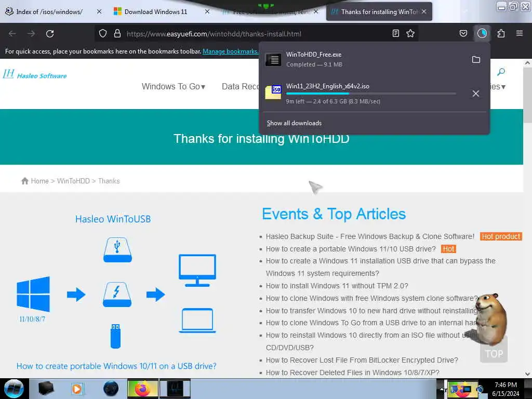This screenshot has height=399, width=532.
Task: Open Hasleo Backup Suite article link
Action: click(x=370, y=236)
